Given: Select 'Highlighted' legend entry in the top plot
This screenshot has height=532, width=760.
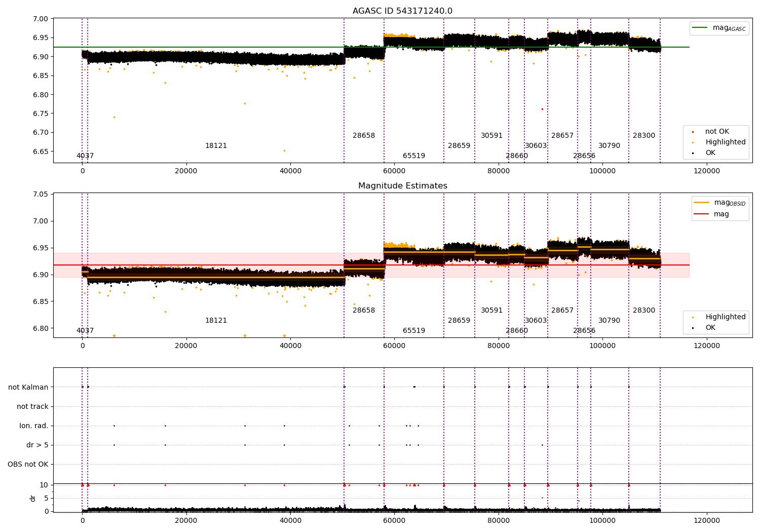Looking at the screenshot, I should pos(725,142).
